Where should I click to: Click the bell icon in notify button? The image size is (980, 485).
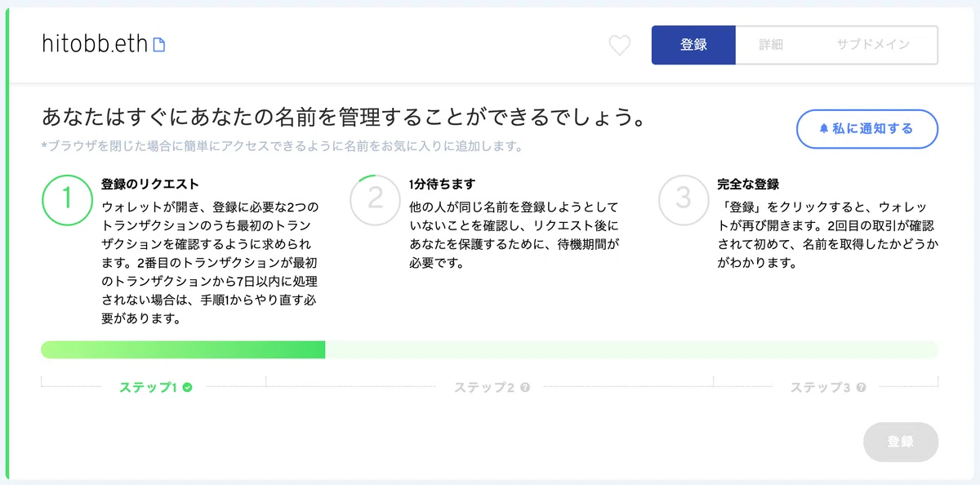click(824, 129)
